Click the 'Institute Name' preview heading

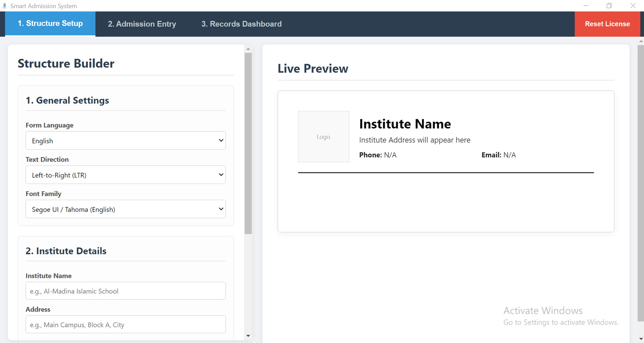click(405, 124)
